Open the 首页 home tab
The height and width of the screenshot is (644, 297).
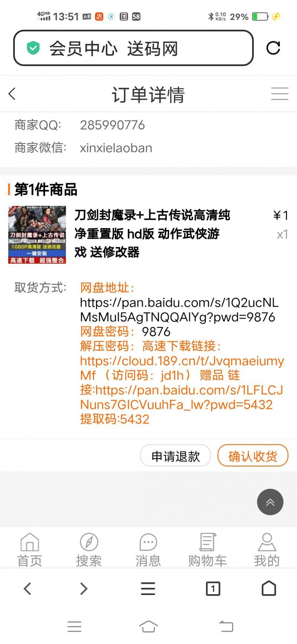point(30,550)
